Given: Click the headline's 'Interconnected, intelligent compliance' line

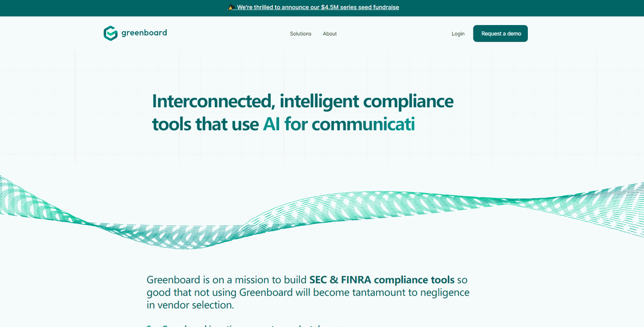Looking at the screenshot, I should (x=303, y=101).
